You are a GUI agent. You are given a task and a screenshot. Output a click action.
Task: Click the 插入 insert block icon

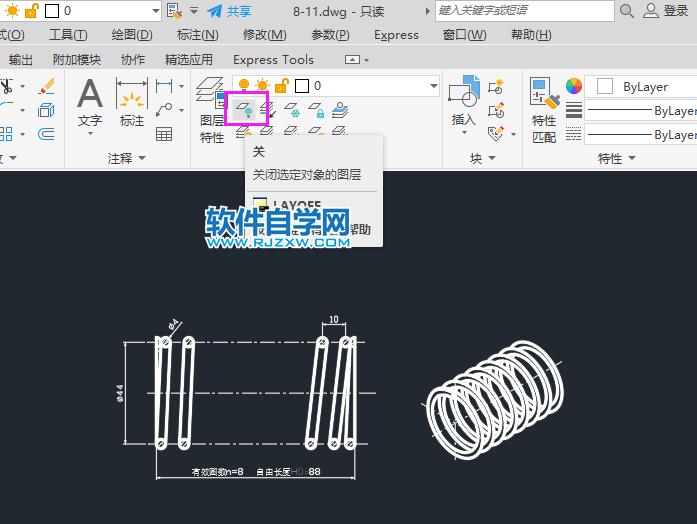464,100
